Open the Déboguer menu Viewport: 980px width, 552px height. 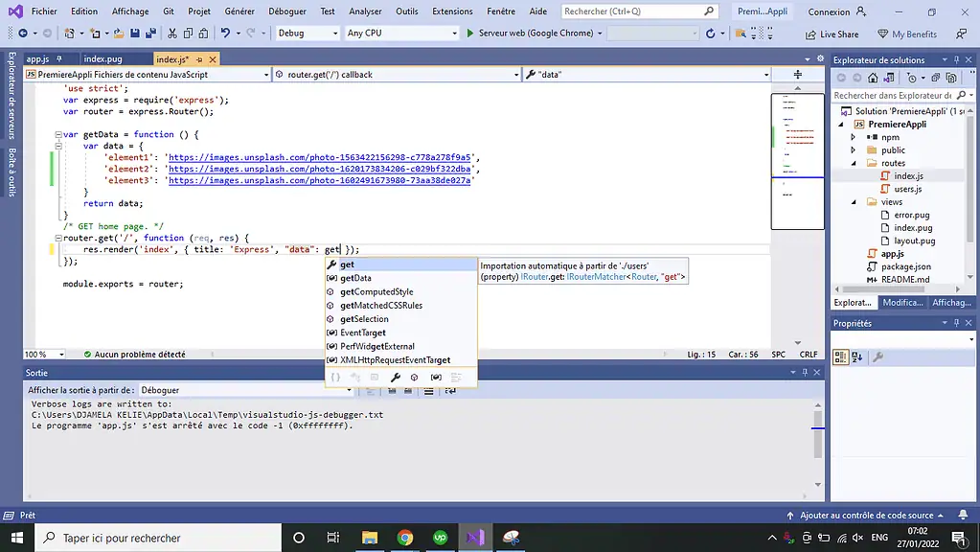point(288,11)
